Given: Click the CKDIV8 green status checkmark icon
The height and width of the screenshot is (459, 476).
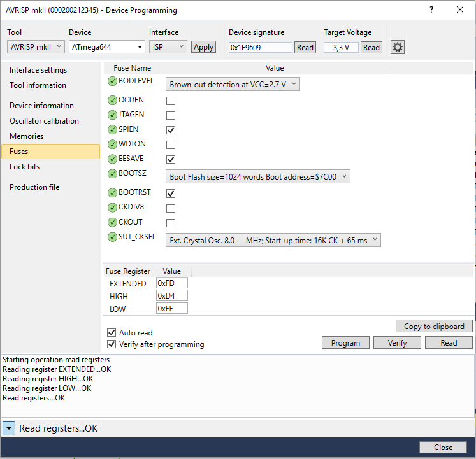Looking at the screenshot, I should tap(112, 208).
